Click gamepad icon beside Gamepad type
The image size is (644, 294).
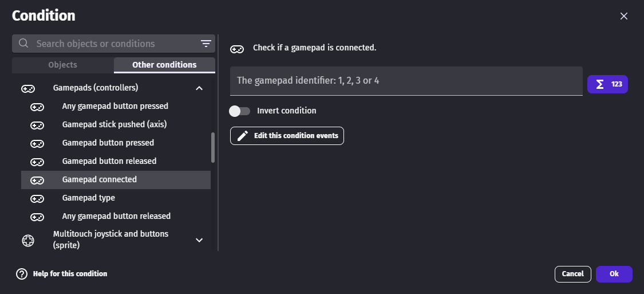tap(37, 198)
